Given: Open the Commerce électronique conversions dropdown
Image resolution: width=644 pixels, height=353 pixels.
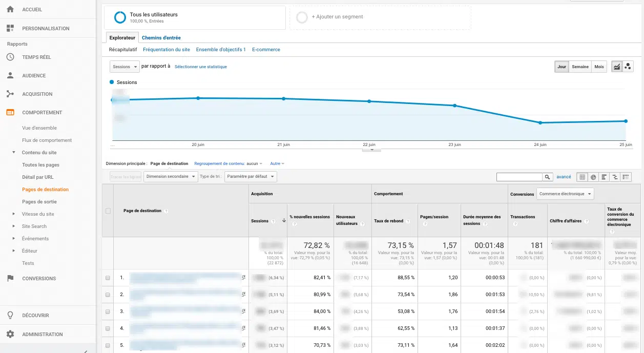Looking at the screenshot, I should (565, 194).
